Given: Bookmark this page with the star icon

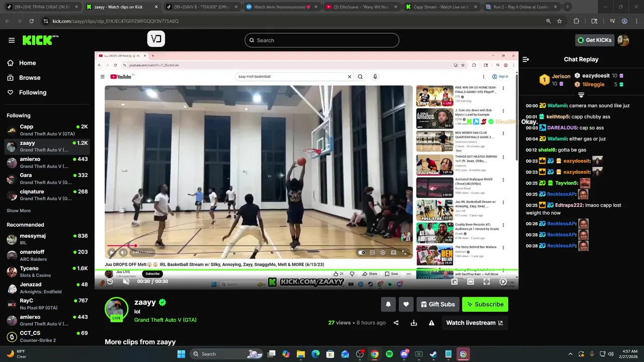Looking at the screenshot, I should point(559,21).
